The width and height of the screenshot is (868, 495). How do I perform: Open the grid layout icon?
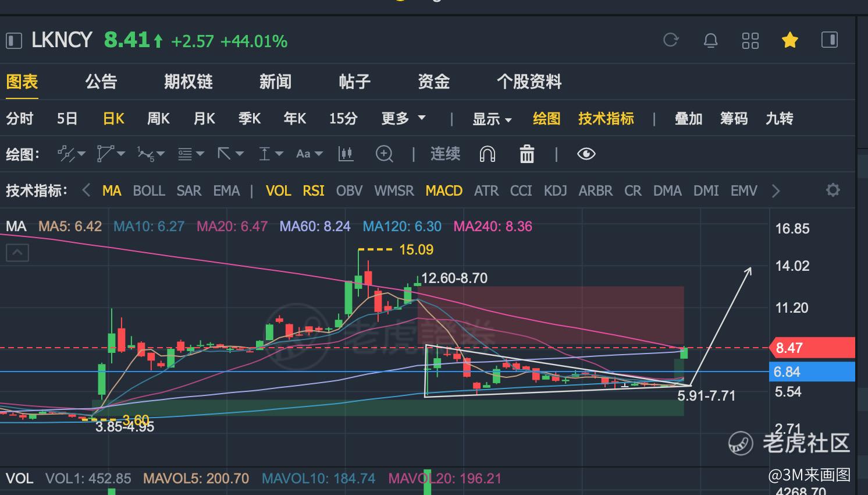coord(750,40)
